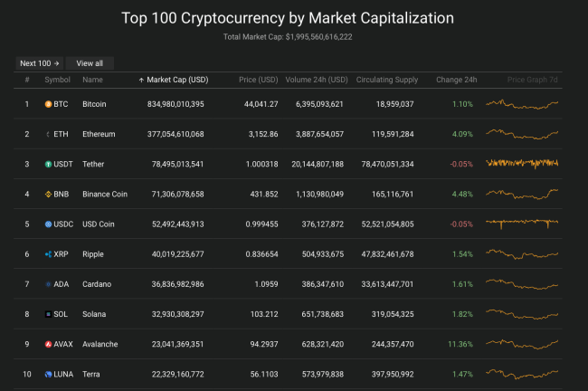Open the Terra name link
Viewport: 588px width, 391px height.
click(91, 375)
